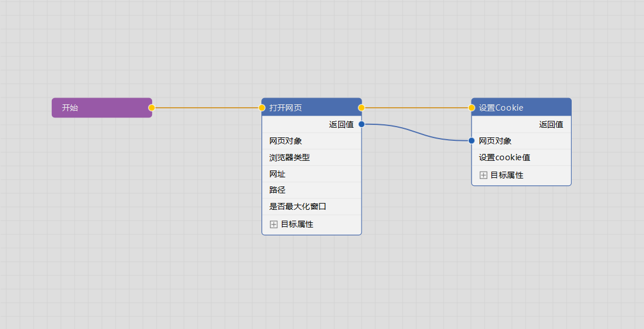The width and height of the screenshot is (644, 329).
Task: Click the blue 网页对象 port on 设置Cookie
Action: coord(471,141)
